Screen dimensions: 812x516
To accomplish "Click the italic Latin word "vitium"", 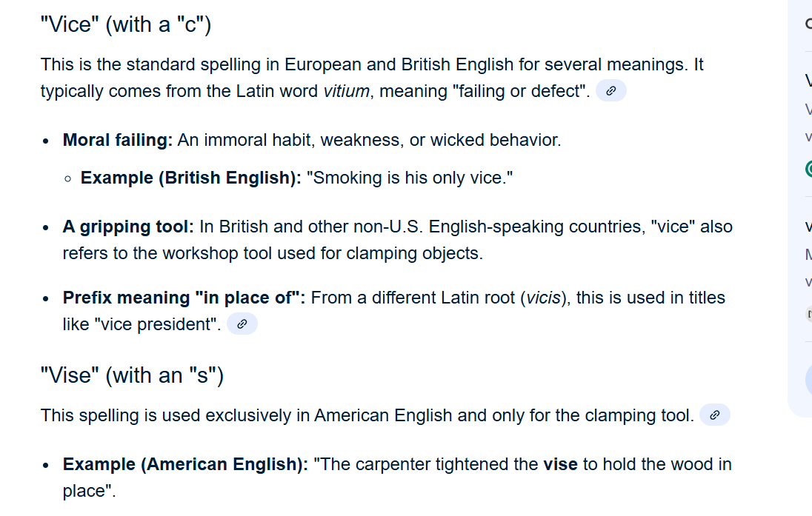I will pyautogui.click(x=347, y=91).
